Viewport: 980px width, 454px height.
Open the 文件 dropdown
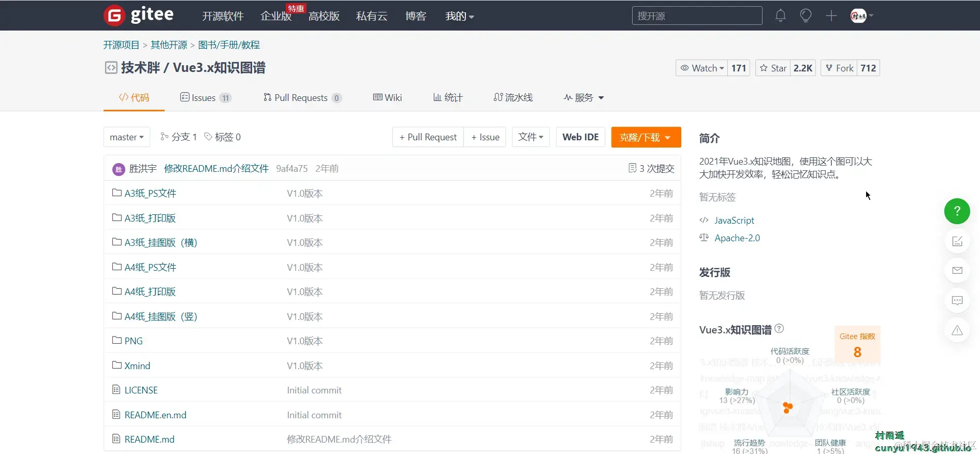point(531,137)
